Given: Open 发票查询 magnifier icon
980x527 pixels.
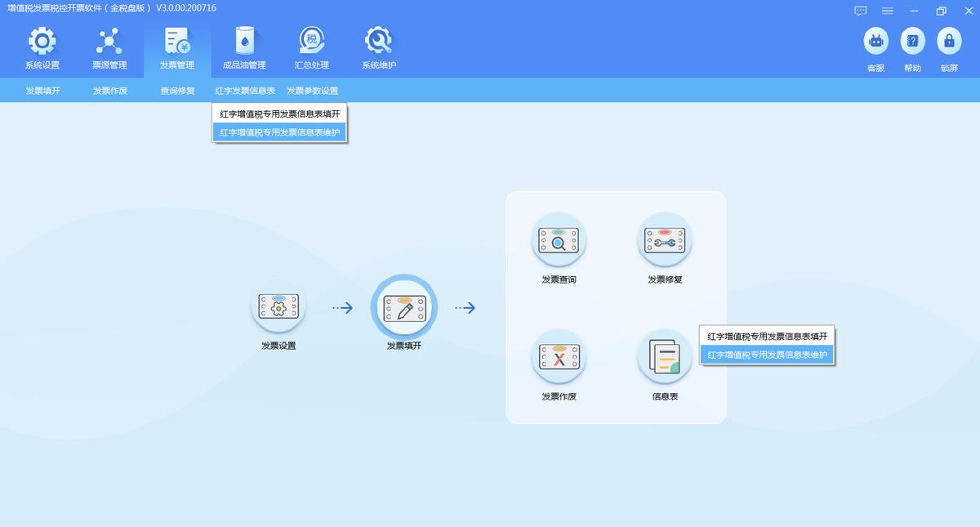Looking at the screenshot, I should tap(559, 240).
